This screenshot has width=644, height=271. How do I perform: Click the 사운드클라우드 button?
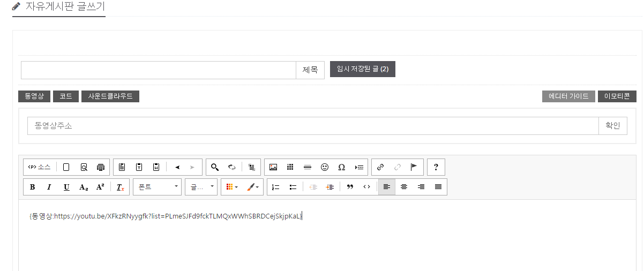click(110, 96)
